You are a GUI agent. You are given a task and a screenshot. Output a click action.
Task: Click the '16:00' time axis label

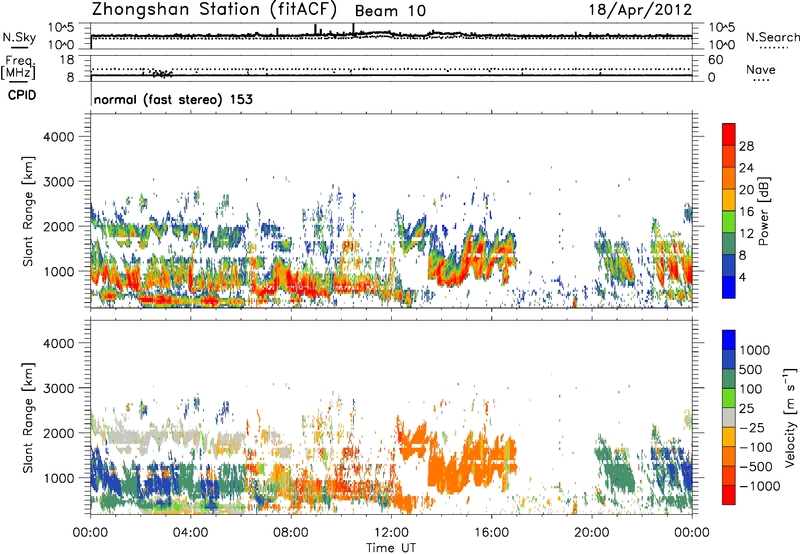pyautogui.click(x=492, y=533)
